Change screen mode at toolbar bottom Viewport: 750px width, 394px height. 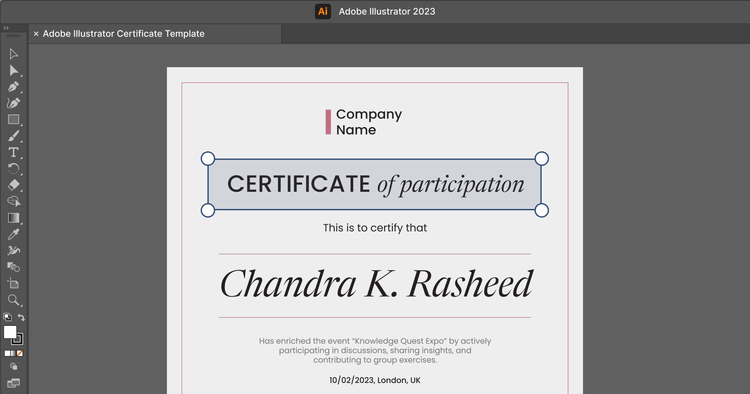click(13, 383)
